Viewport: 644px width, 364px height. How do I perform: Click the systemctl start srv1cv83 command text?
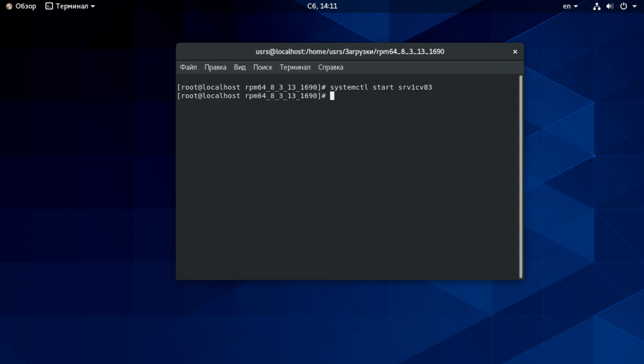tap(381, 87)
